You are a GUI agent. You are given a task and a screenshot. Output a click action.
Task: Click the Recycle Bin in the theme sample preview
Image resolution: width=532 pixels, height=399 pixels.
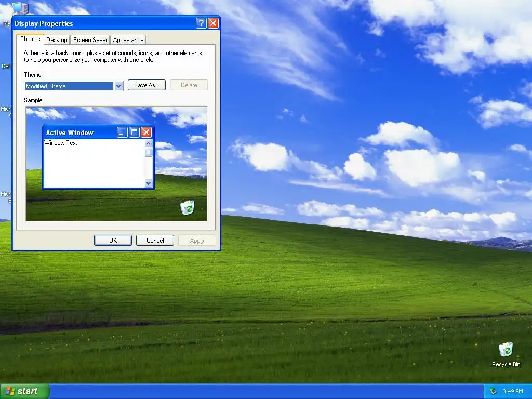187,207
